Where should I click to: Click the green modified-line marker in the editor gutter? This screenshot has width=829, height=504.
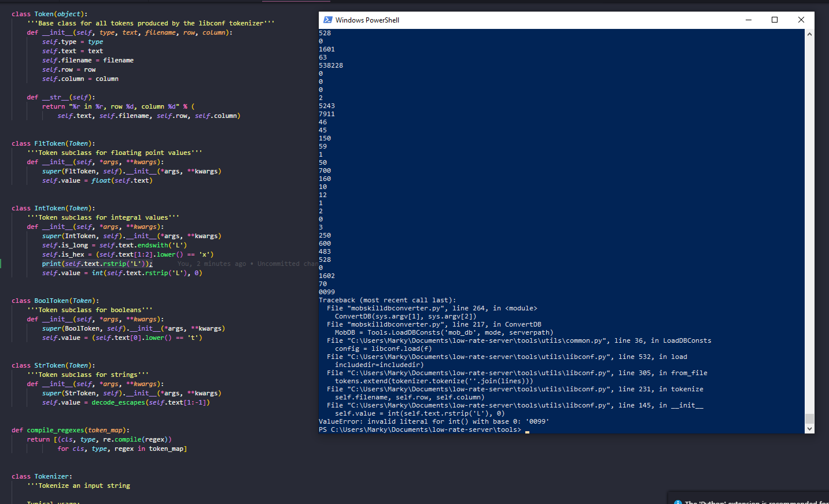pyautogui.click(x=2, y=263)
